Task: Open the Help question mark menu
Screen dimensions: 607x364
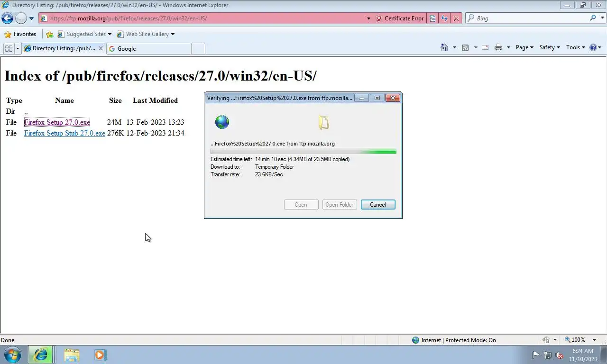Action: 595,47
